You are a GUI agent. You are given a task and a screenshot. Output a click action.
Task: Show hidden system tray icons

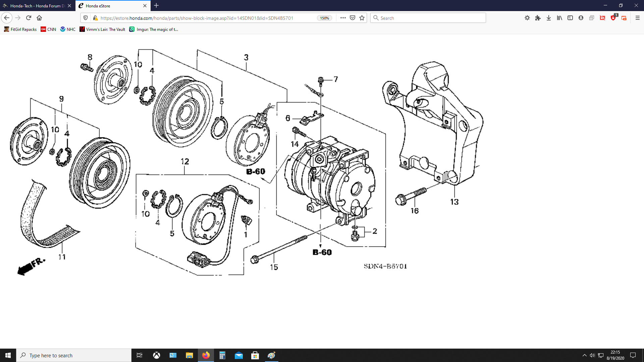click(584, 355)
